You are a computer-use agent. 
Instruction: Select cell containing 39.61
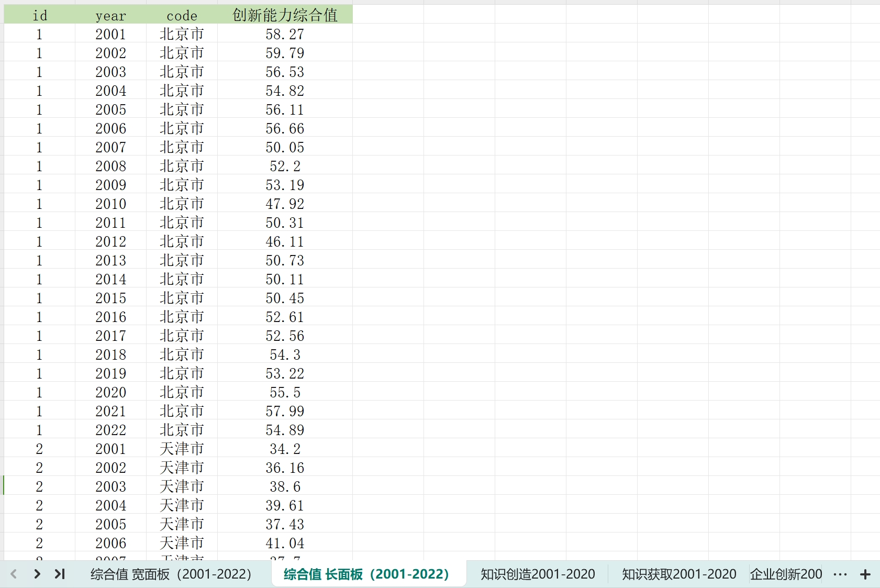click(x=285, y=505)
